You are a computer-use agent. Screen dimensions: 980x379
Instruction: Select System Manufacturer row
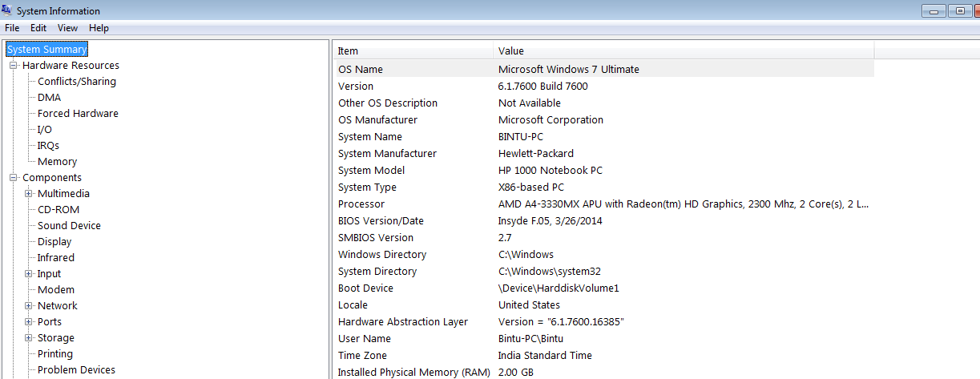603,154
